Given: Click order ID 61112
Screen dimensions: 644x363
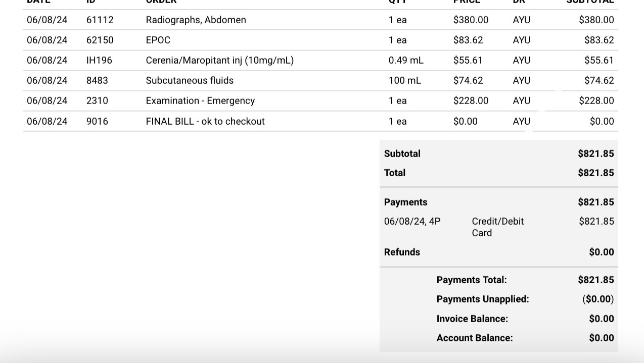Looking at the screenshot, I should [x=100, y=20].
